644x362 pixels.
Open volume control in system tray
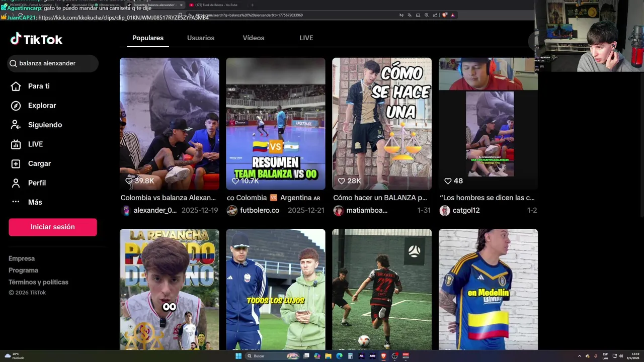(621, 356)
